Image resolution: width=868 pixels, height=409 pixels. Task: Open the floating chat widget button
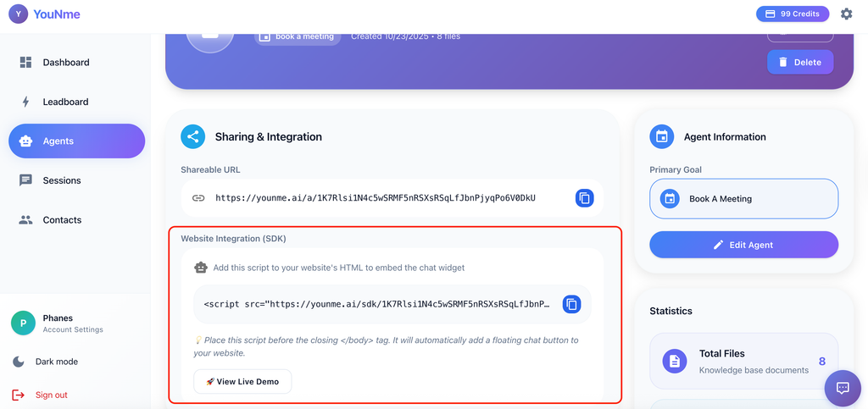843,388
